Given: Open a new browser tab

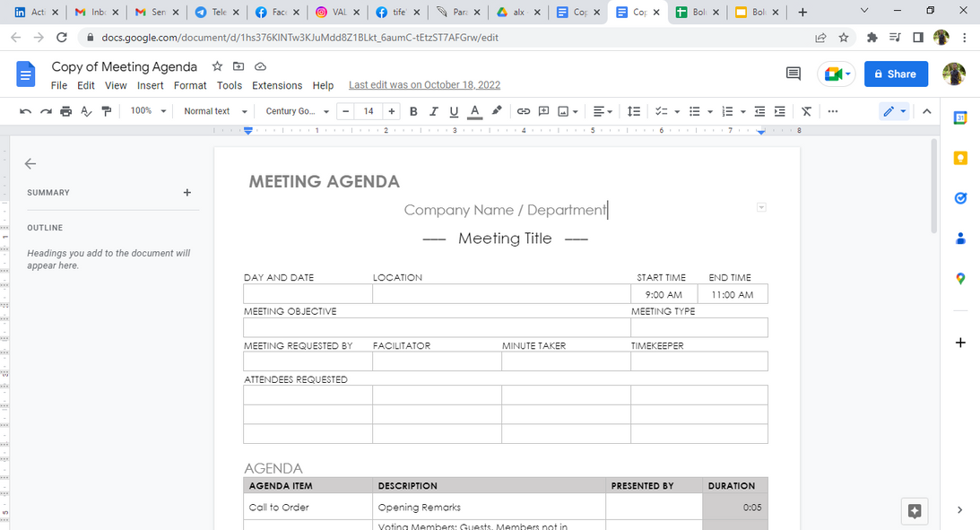Looking at the screenshot, I should tap(802, 12).
